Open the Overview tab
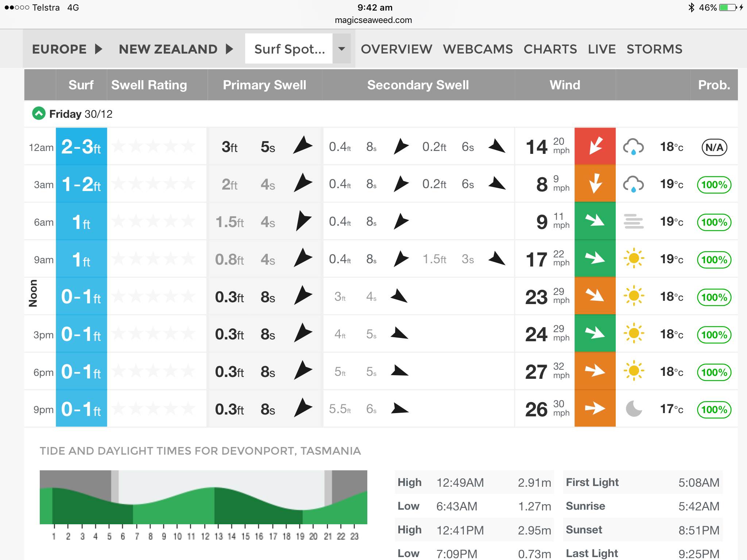Screen dimensions: 747x560 tap(396, 49)
